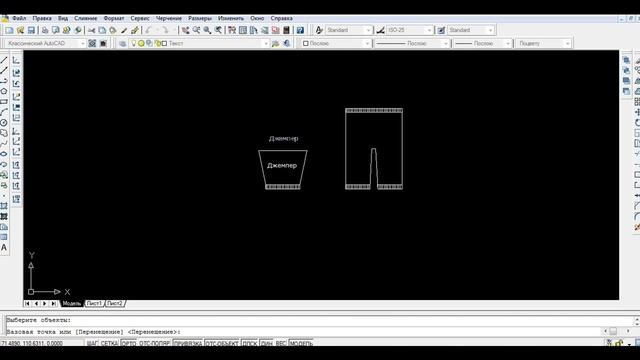Select the Line tool in Draw toolbar
Viewport: 640px width, 360px height.
click(4, 60)
